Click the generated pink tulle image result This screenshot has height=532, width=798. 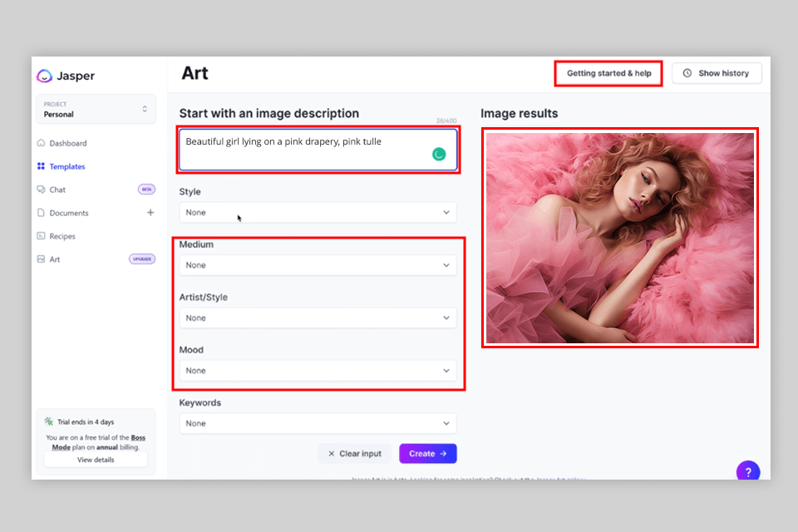(x=620, y=238)
